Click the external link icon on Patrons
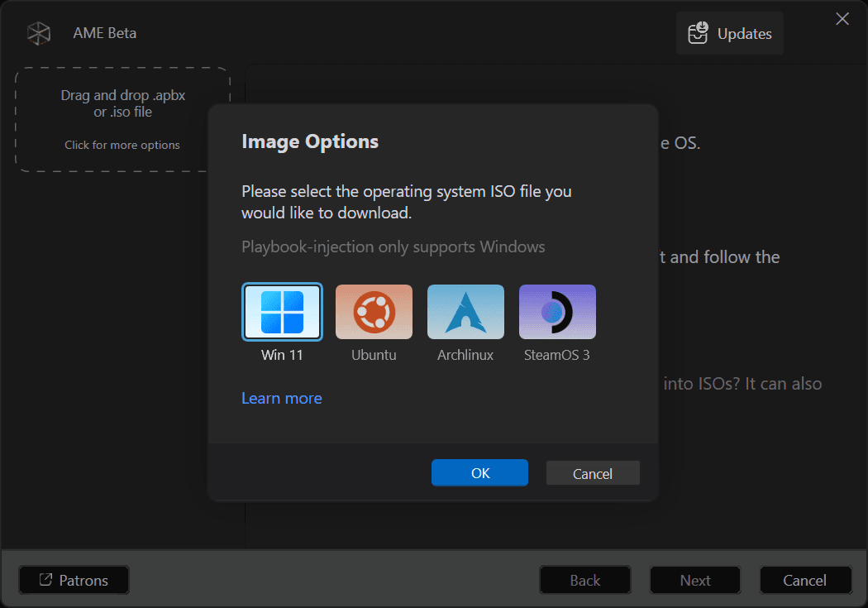Viewport: 868px width, 608px height. tap(46, 580)
